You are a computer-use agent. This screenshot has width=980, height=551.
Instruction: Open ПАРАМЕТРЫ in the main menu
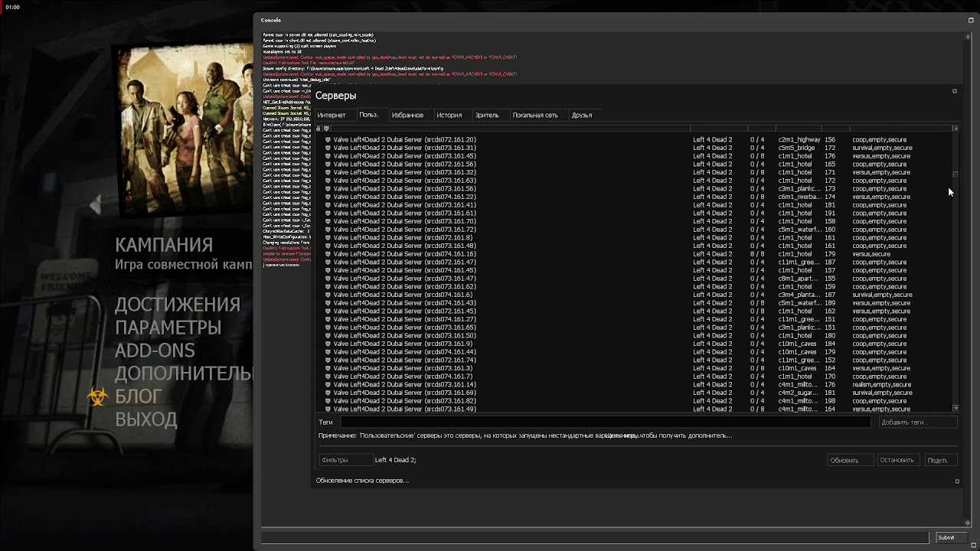coord(168,328)
